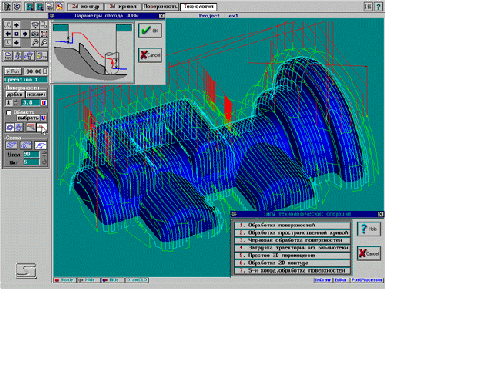Select operation 1 Обработка поверхностей
The image size is (500, 375).
(292, 225)
